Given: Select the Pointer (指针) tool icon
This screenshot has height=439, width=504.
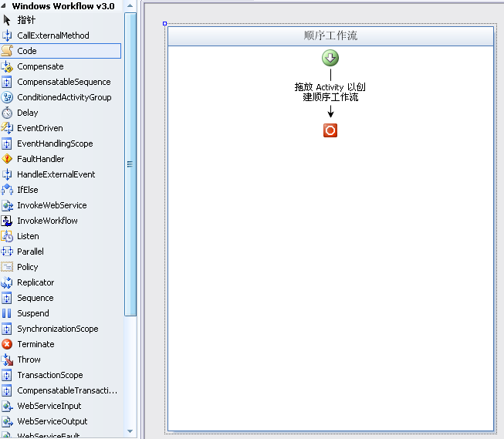Looking at the screenshot, I should click(x=7, y=20).
